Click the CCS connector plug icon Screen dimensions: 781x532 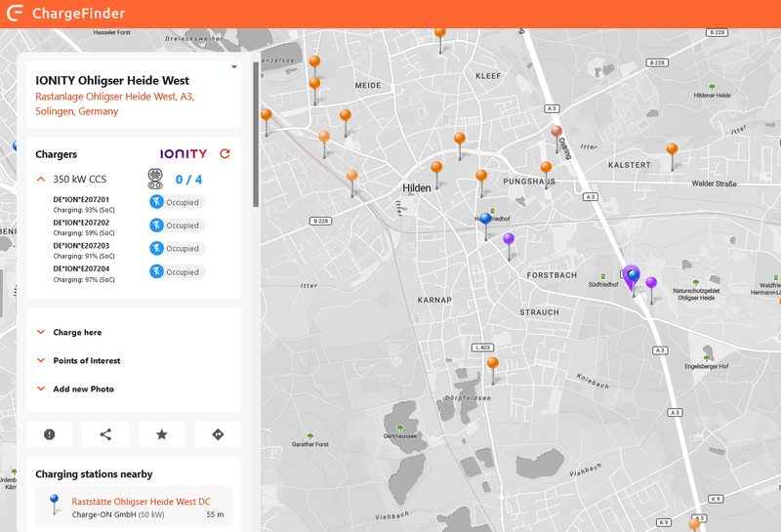pyautogui.click(x=155, y=179)
